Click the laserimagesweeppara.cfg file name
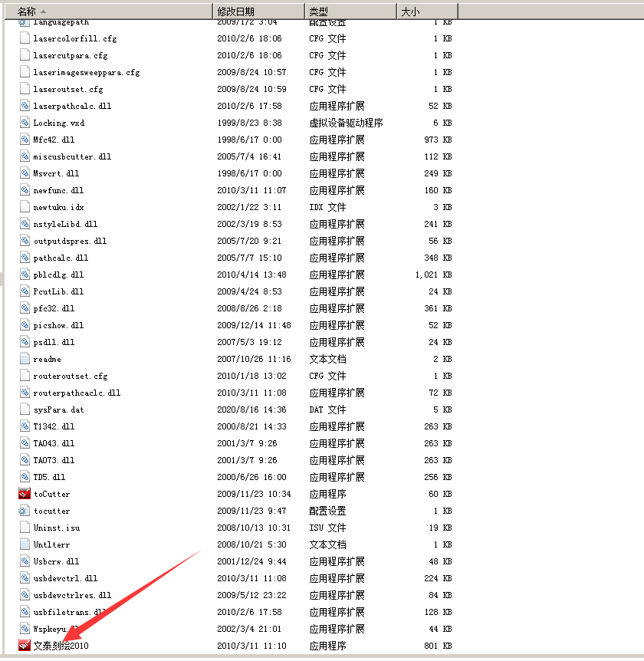Viewport: 644px width, 661px height. 86,72
